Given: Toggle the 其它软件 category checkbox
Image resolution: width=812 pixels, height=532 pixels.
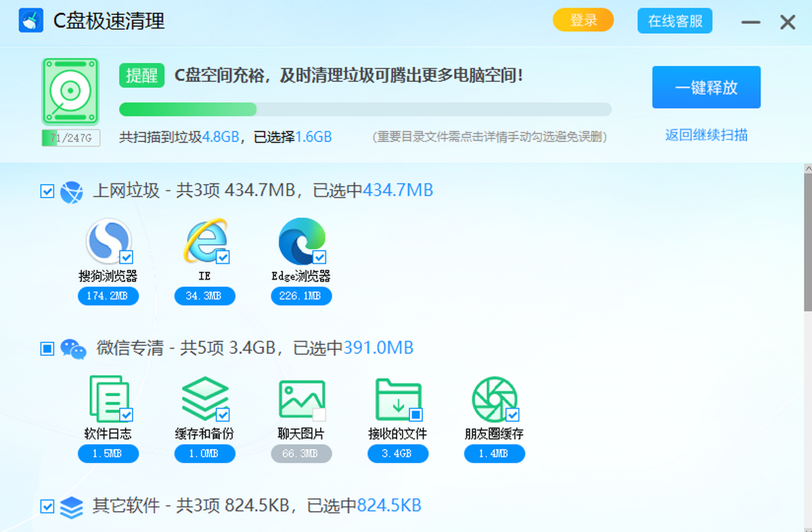Looking at the screenshot, I should coord(47,506).
